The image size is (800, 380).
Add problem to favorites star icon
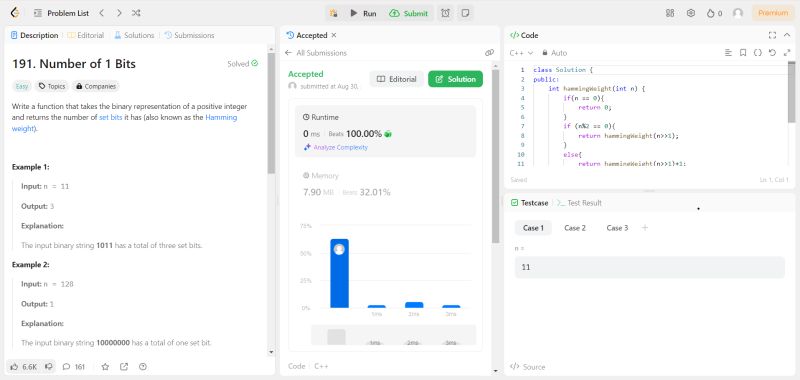pyautogui.click(x=105, y=366)
